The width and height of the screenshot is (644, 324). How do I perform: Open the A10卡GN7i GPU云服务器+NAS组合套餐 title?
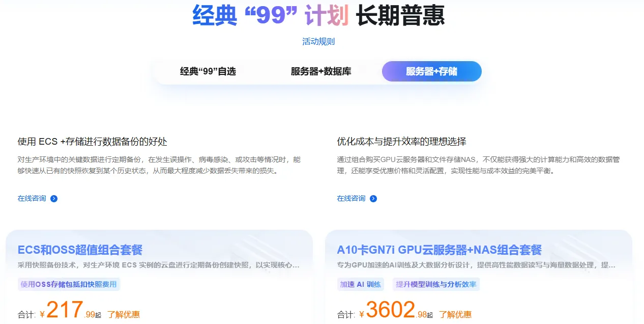(439, 250)
